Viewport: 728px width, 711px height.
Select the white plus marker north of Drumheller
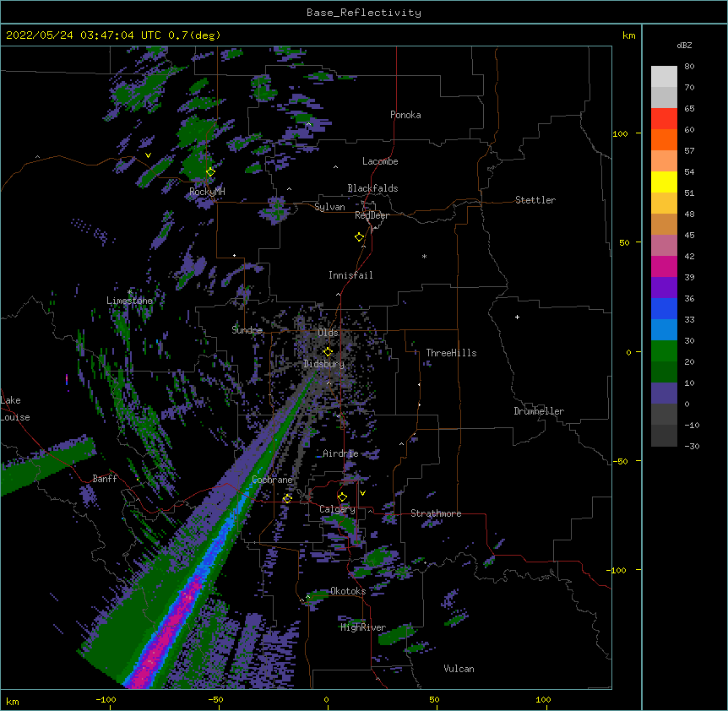(517, 317)
